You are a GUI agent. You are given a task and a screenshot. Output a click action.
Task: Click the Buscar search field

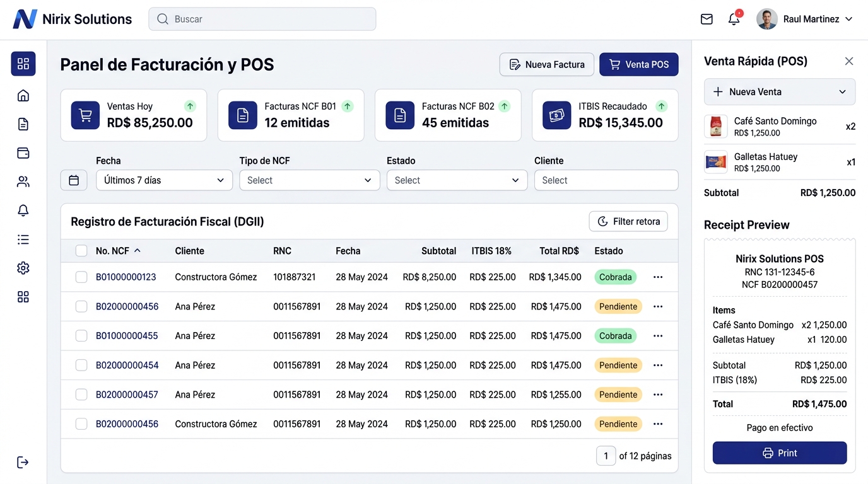(262, 19)
